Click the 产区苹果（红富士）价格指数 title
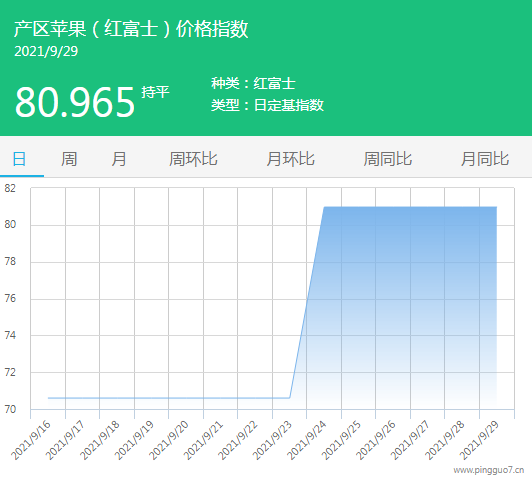 (131, 28)
